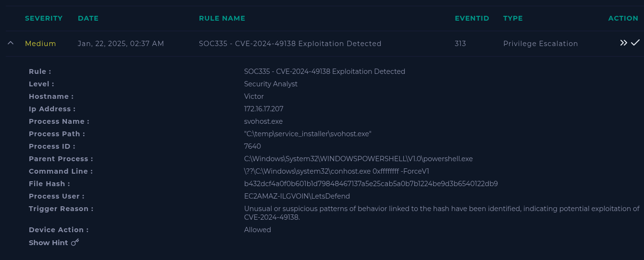
Task: Click the TYPE column header
Action: click(x=513, y=18)
